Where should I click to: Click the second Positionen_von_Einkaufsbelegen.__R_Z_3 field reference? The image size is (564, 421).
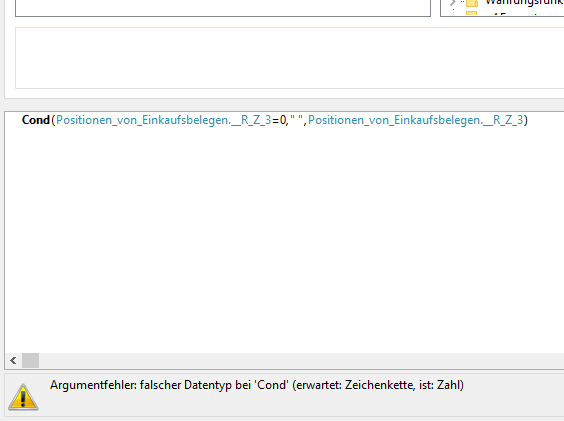[x=416, y=120]
